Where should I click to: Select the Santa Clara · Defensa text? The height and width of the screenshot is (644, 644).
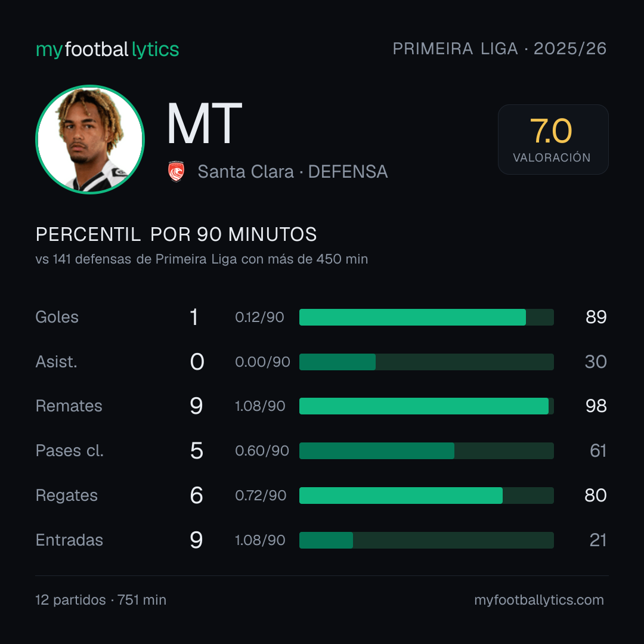click(x=293, y=172)
